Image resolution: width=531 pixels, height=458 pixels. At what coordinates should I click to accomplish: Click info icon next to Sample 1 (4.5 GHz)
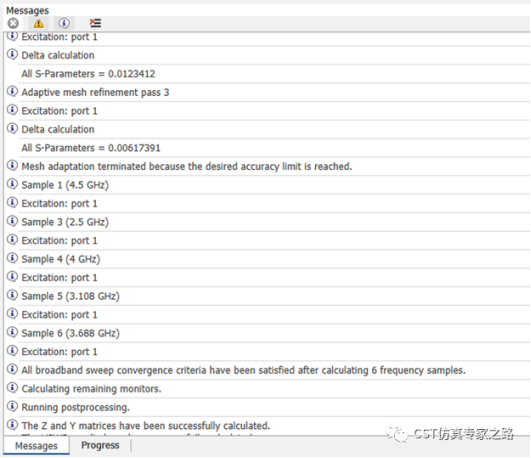click(x=13, y=184)
